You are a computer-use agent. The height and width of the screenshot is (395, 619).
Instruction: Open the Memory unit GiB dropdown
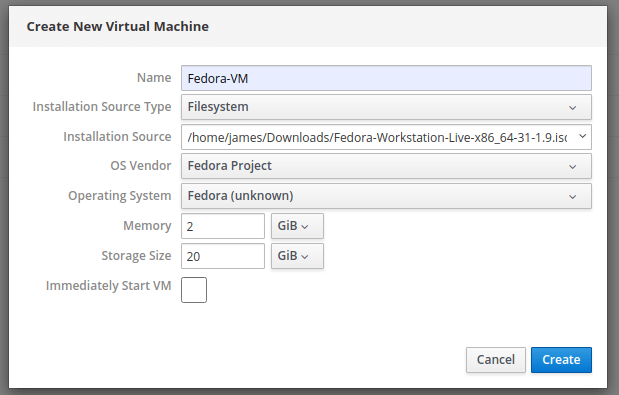[x=297, y=226]
